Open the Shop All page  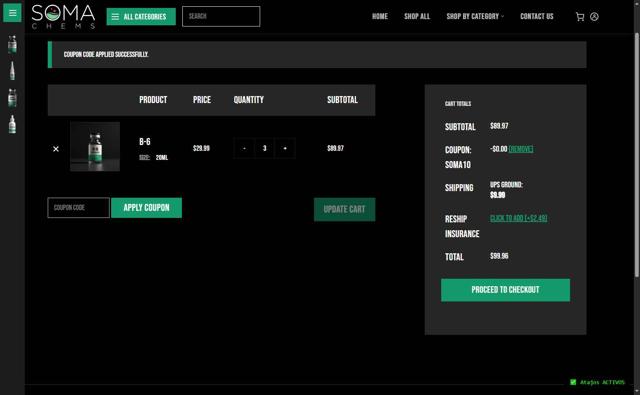click(417, 16)
